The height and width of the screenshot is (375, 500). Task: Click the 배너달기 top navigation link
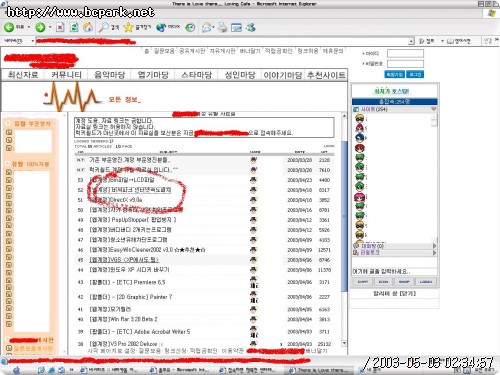(250, 51)
